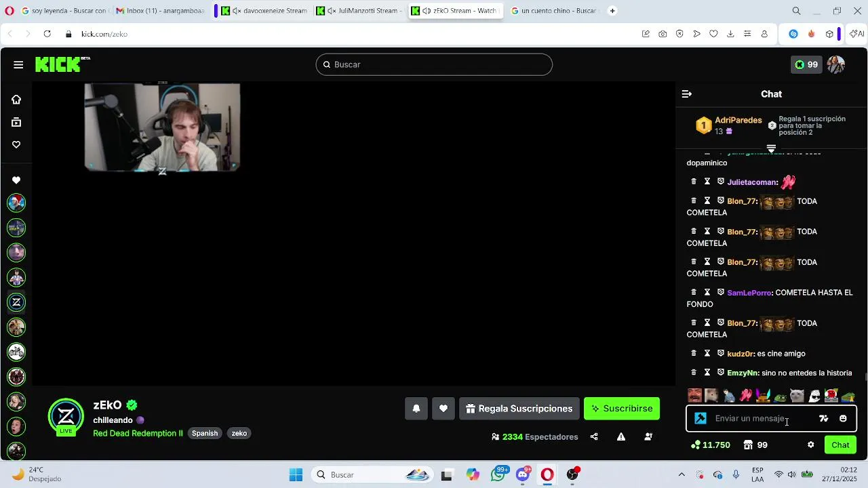The width and height of the screenshot is (868, 488).
Task: Follow zEkO with the heart button
Action: 443,409
